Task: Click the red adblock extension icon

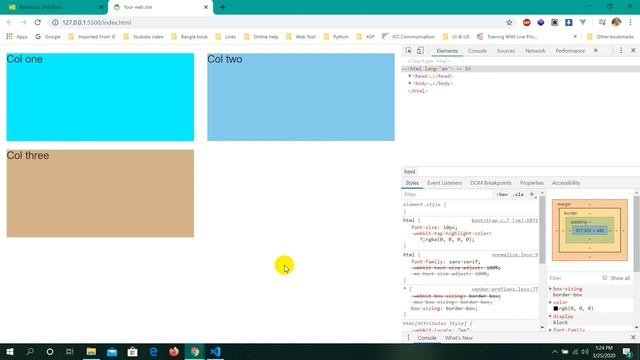Action: (x=527, y=22)
